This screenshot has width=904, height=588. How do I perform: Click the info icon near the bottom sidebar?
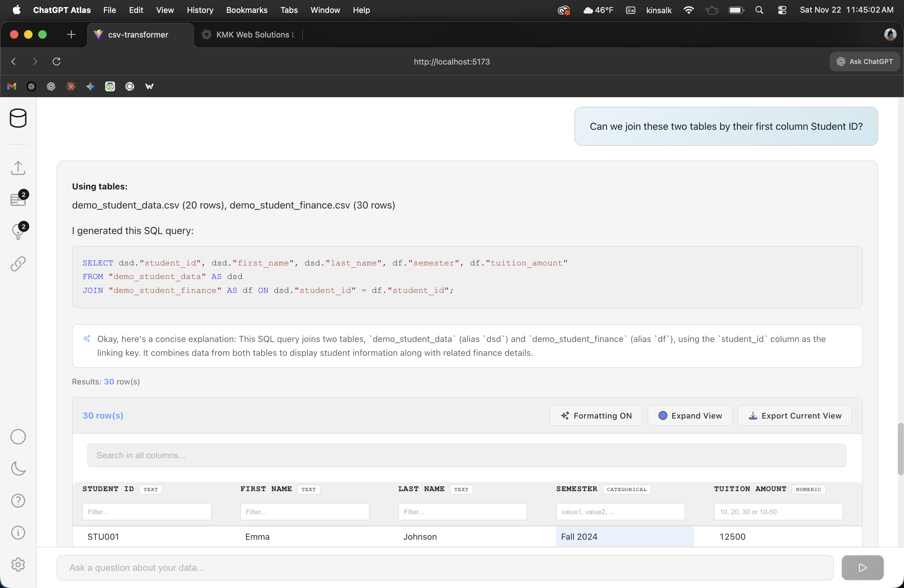18,533
